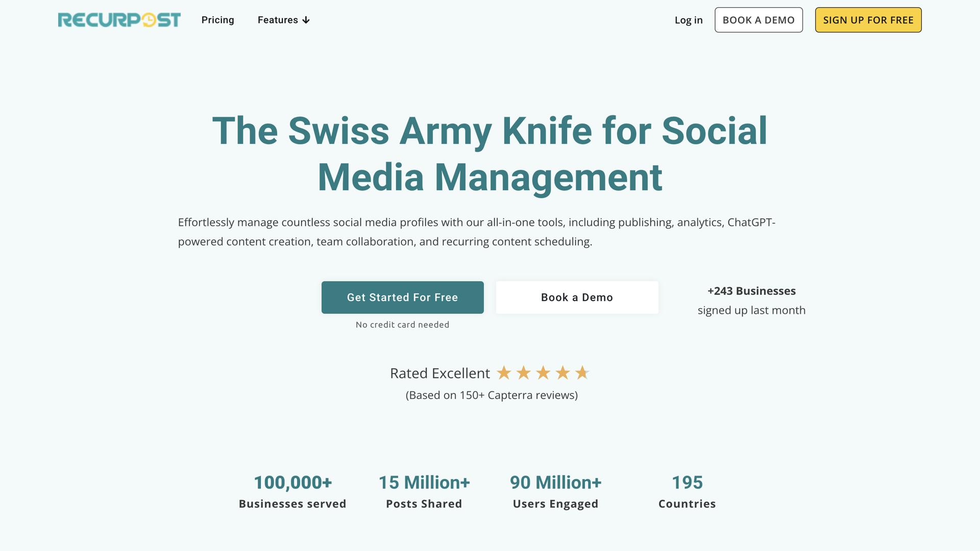This screenshot has width=980, height=551.
Task: Click the fourth rating star
Action: click(562, 373)
